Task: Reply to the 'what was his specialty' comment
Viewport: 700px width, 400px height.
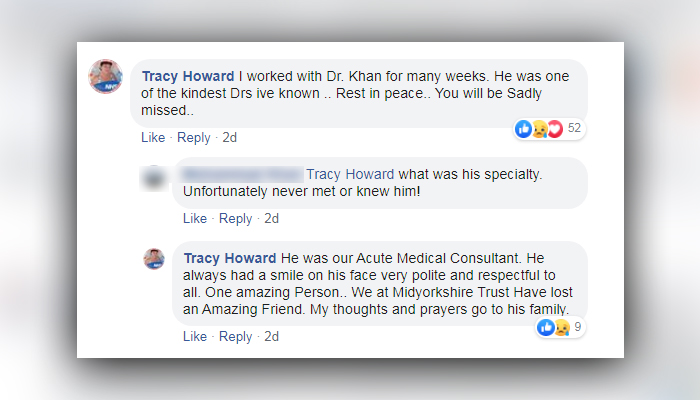Action: (x=236, y=218)
